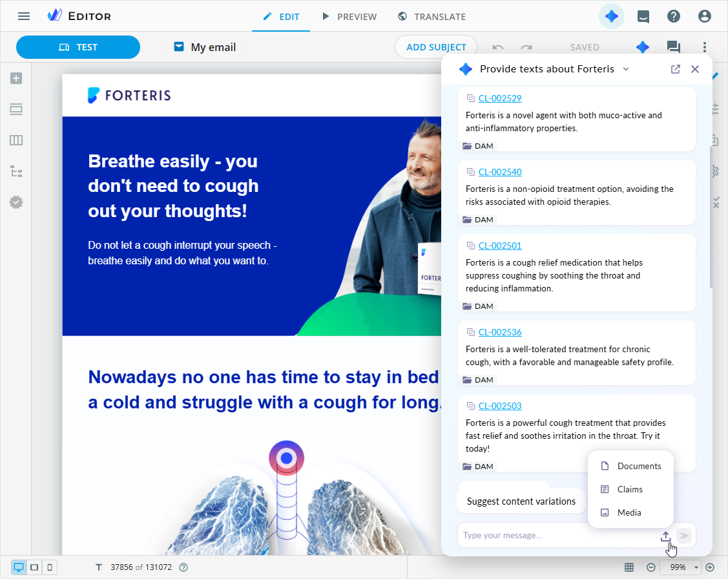This screenshot has width=728, height=579.
Task: Open claim link CL-002540
Action: pyautogui.click(x=499, y=172)
